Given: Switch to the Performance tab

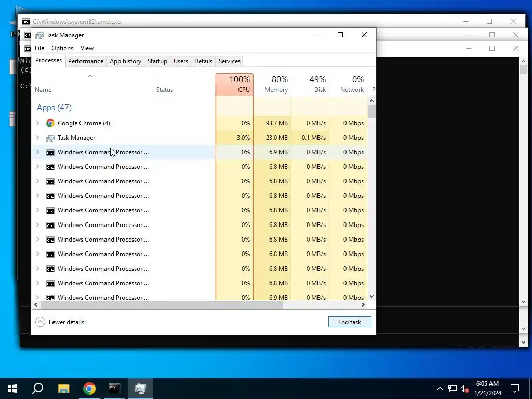Looking at the screenshot, I should [x=86, y=61].
